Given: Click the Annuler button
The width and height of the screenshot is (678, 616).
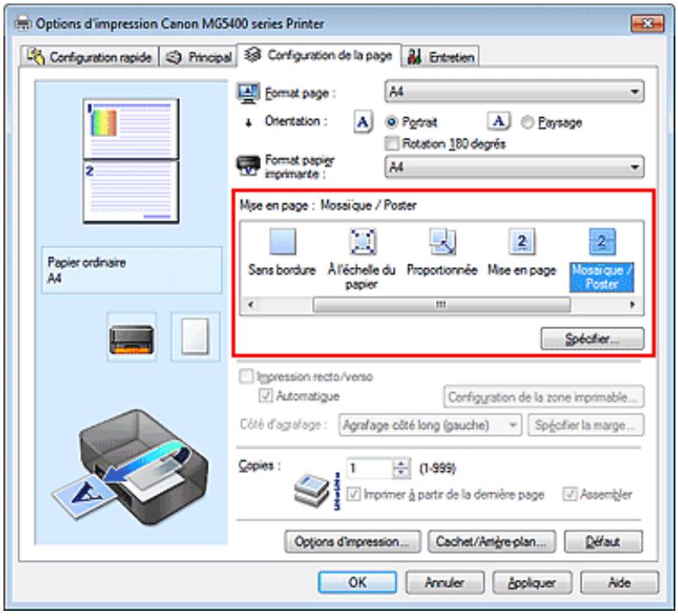Looking at the screenshot, I should coord(445,582).
